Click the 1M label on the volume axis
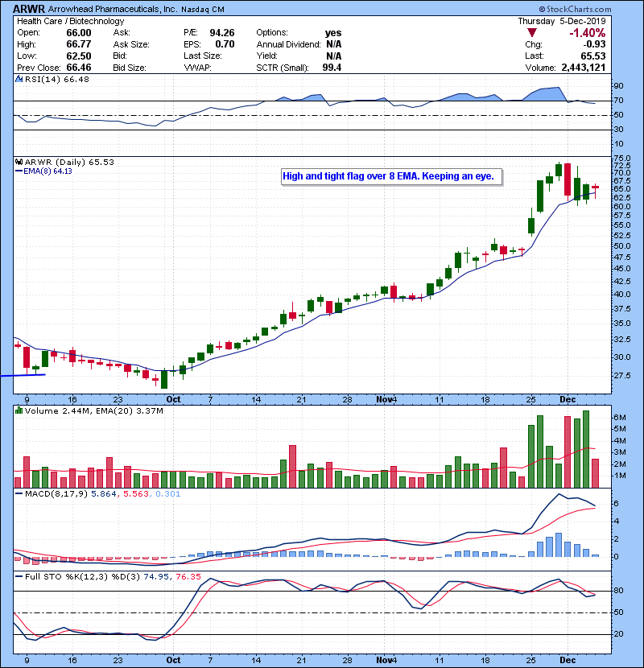Viewport: 644px width, 668px height. (x=619, y=476)
